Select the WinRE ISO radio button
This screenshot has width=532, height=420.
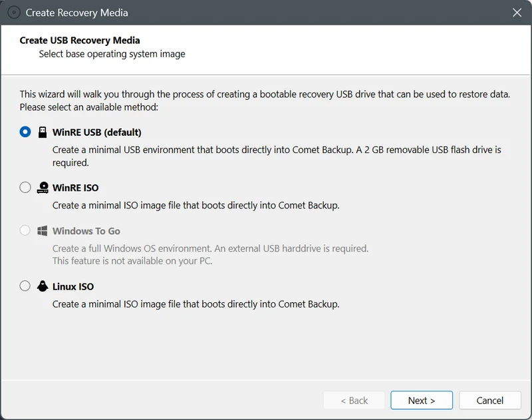(25, 188)
